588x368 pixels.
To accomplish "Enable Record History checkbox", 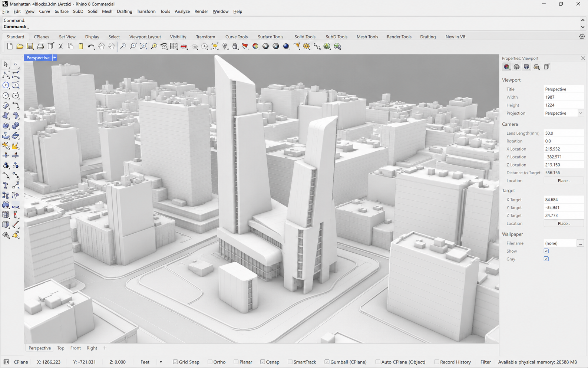I will [436, 362].
